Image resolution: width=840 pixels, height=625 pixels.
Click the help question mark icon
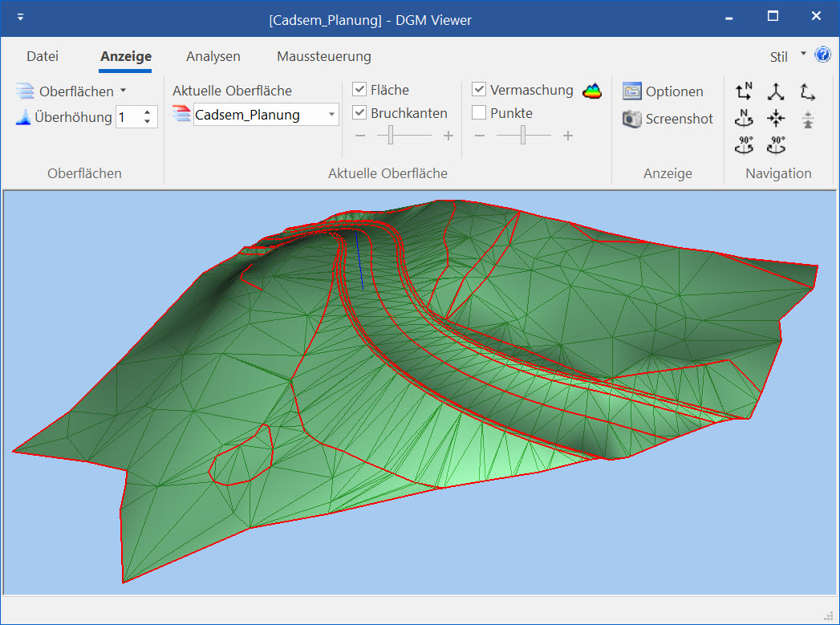(x=823, y=55)
